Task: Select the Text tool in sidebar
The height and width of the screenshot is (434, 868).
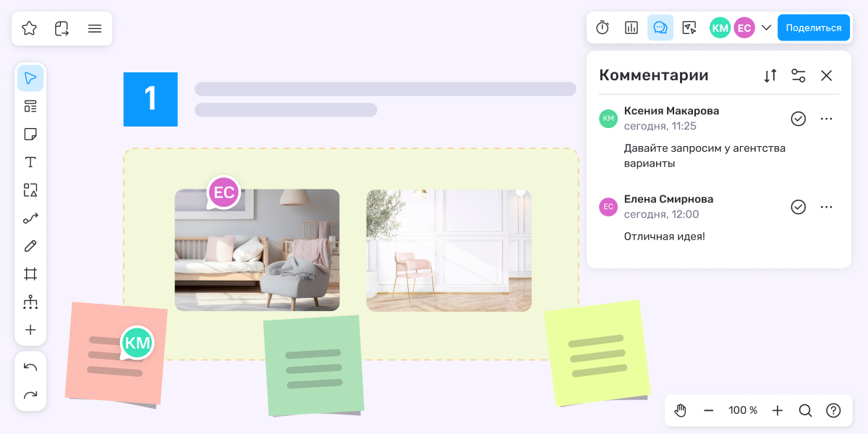Action: 30,162
